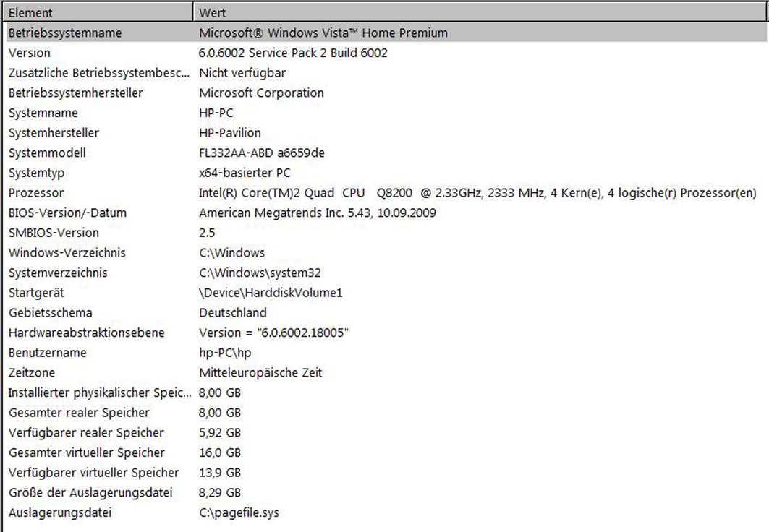Select the Systemhersteller row
This screenshot has width=769, height=532.
point(54,133)
